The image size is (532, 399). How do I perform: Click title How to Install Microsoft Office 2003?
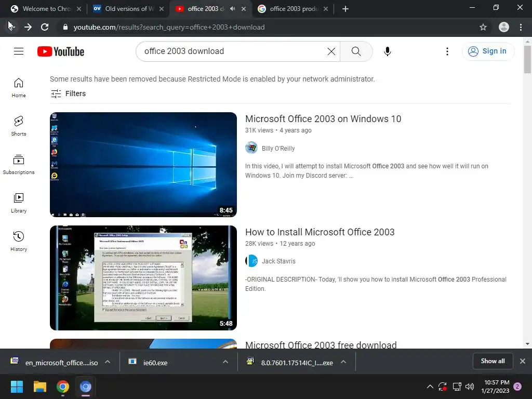tap(320, 232)
